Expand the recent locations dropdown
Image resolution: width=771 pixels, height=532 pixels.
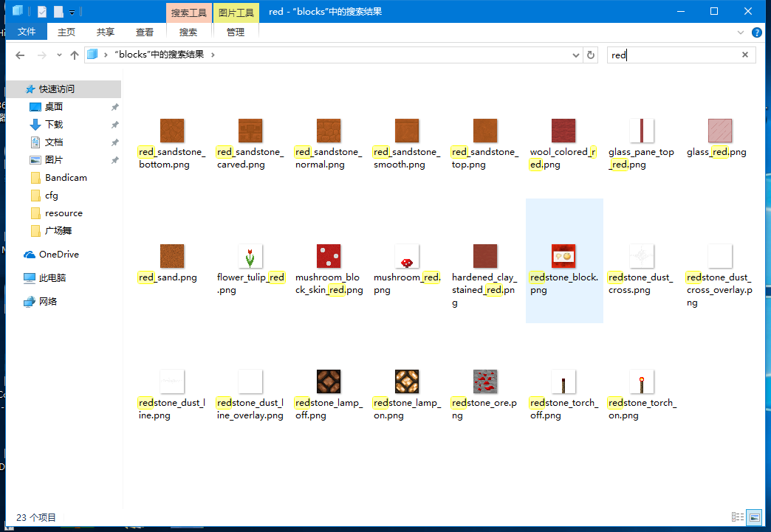click(x=59, y=55)
